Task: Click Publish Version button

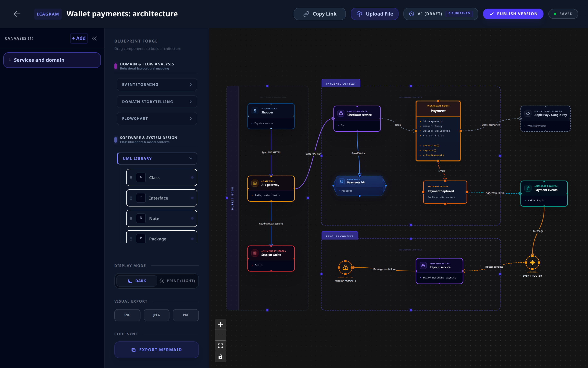Action: pos(513,14)
